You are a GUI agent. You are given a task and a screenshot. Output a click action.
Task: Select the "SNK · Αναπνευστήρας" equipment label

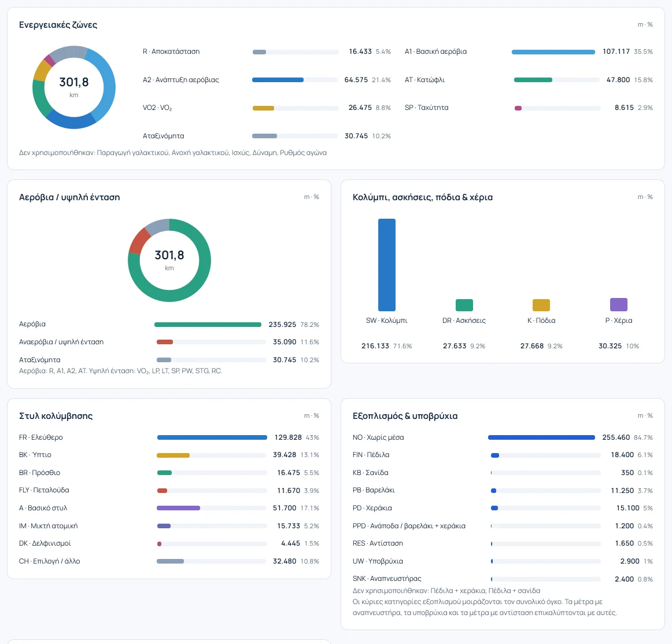point(387,579)
